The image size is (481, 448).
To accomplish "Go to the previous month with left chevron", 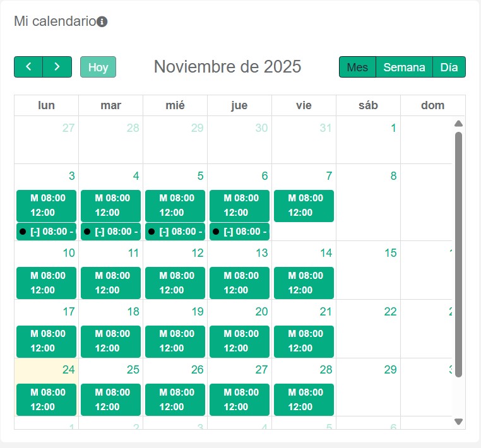I will (28, 67).
